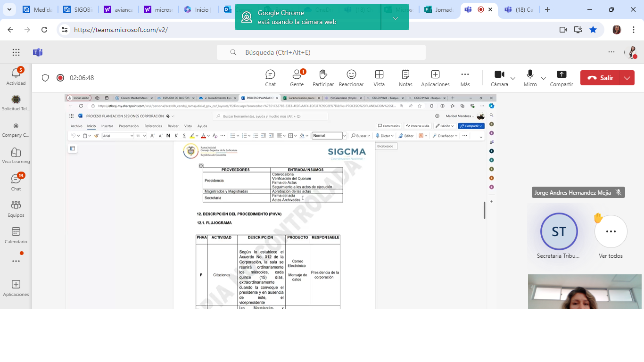Open a new Chrome tab
644x362 pixels.
547,9
